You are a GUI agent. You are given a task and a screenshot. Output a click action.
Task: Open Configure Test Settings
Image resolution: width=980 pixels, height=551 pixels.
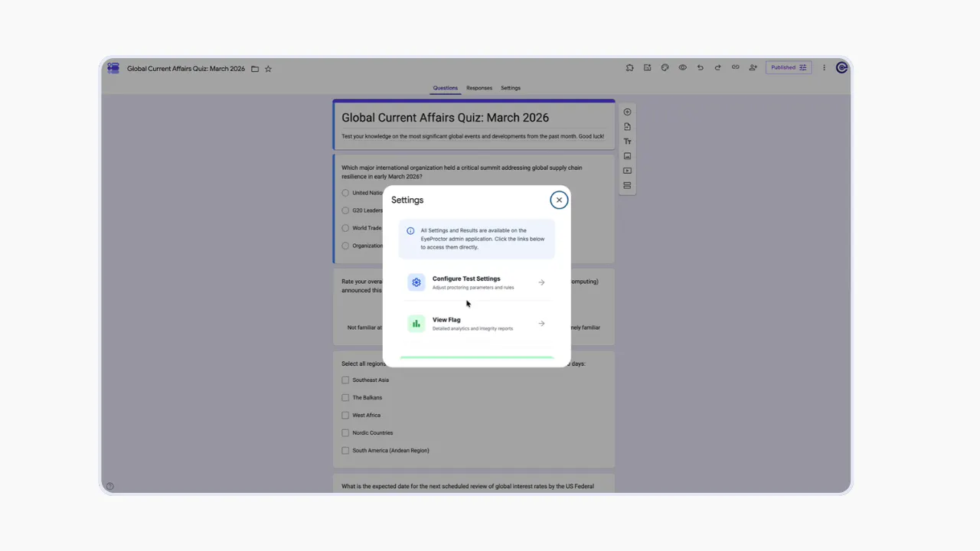click(477, 282)
